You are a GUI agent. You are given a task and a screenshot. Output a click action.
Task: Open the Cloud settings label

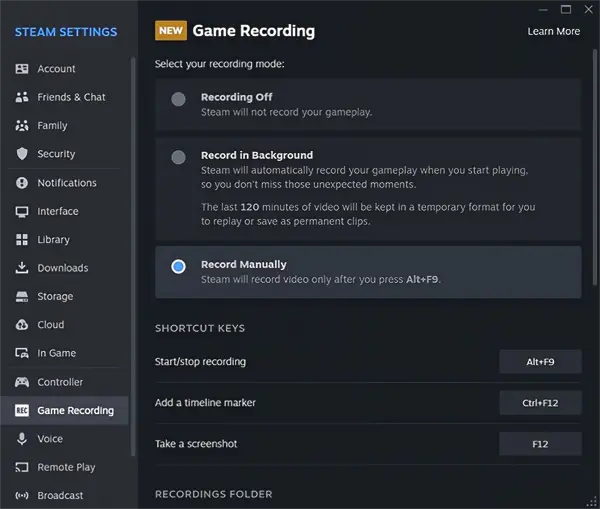click(x=51, y=325)
